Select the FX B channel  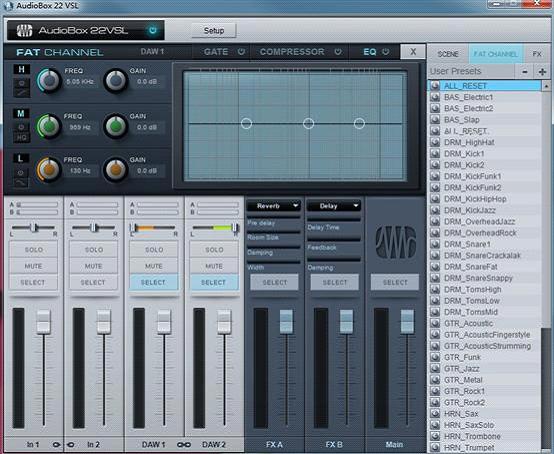(335, 282)
